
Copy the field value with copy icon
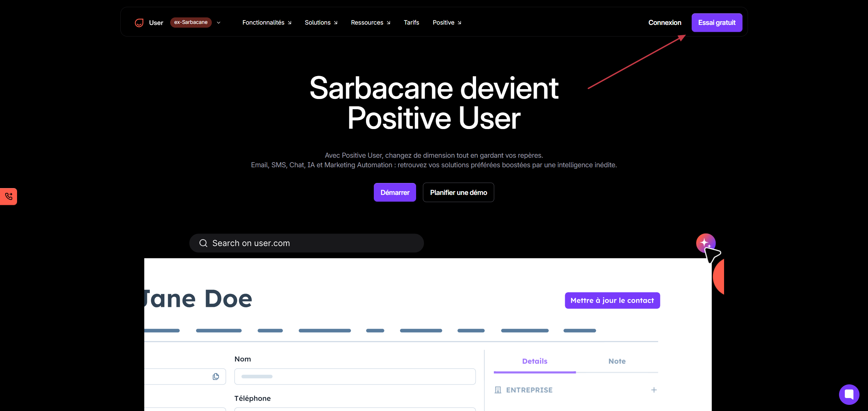pyautogui.click(x=216, y=376)
